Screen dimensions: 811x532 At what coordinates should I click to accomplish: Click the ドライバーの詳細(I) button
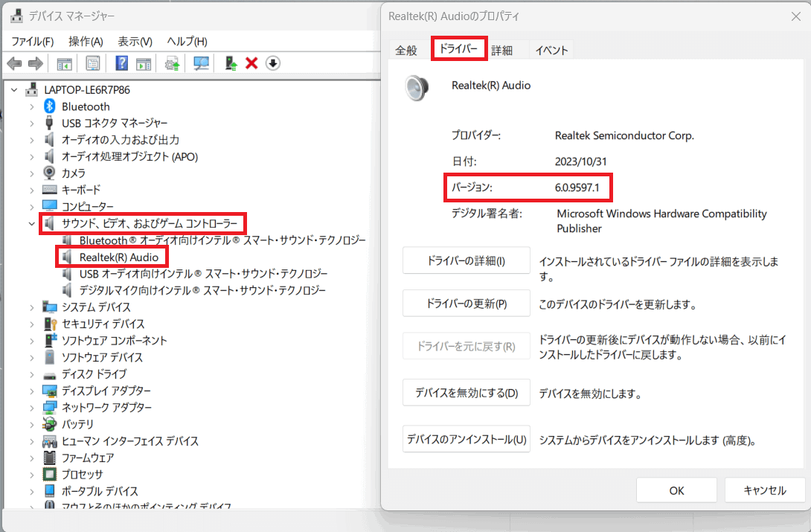(466, 260)
